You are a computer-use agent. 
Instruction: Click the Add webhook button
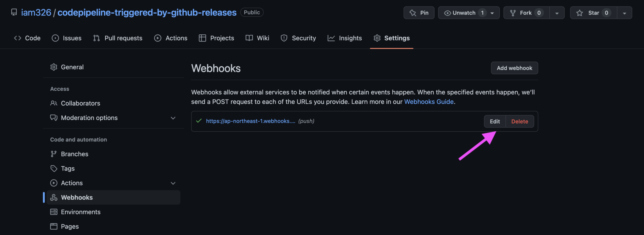coord(514,68)
